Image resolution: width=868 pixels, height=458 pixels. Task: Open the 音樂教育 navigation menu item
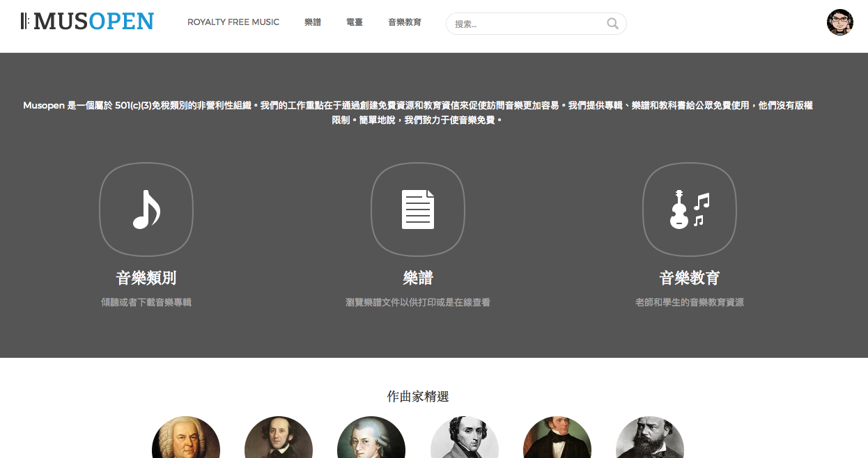[405, 22]
